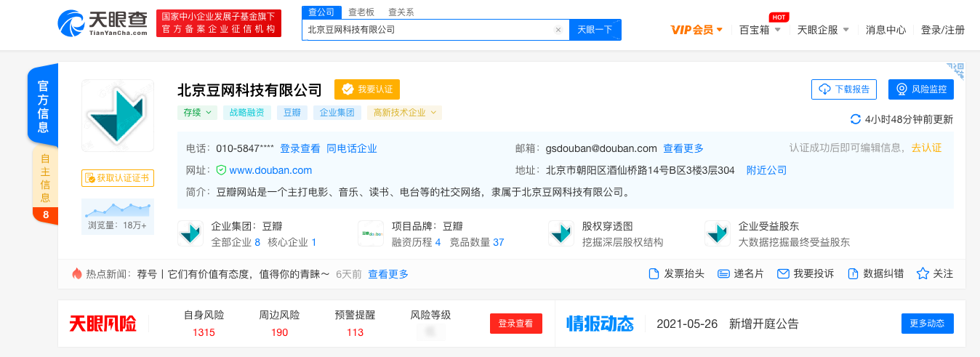Click 获取认证证书 button
Image resolution: width=980 pixels, height=357 pixels.
coord(118,178)
